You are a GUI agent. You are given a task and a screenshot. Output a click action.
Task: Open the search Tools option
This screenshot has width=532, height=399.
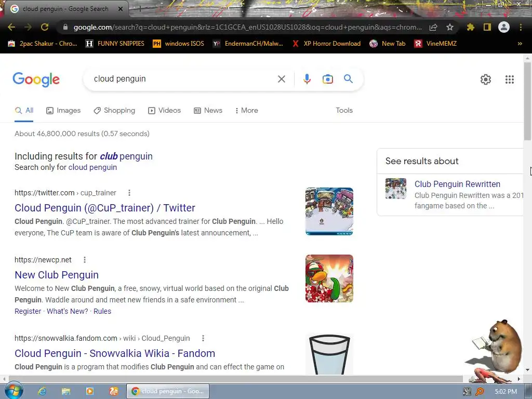(x=344, y=110)
